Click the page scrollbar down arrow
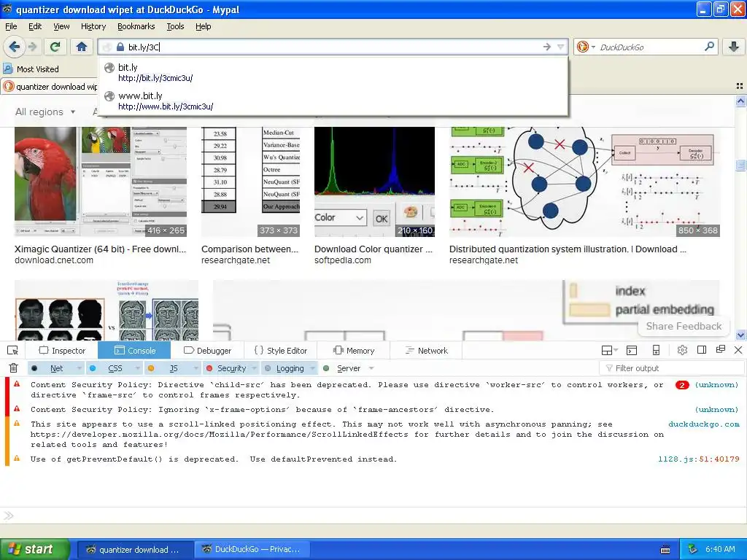The image size is (747, 560). [x=740, y=335]
